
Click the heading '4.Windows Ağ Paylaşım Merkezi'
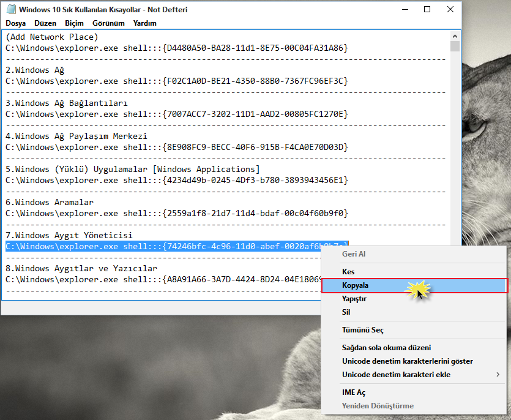coord(76,136)
